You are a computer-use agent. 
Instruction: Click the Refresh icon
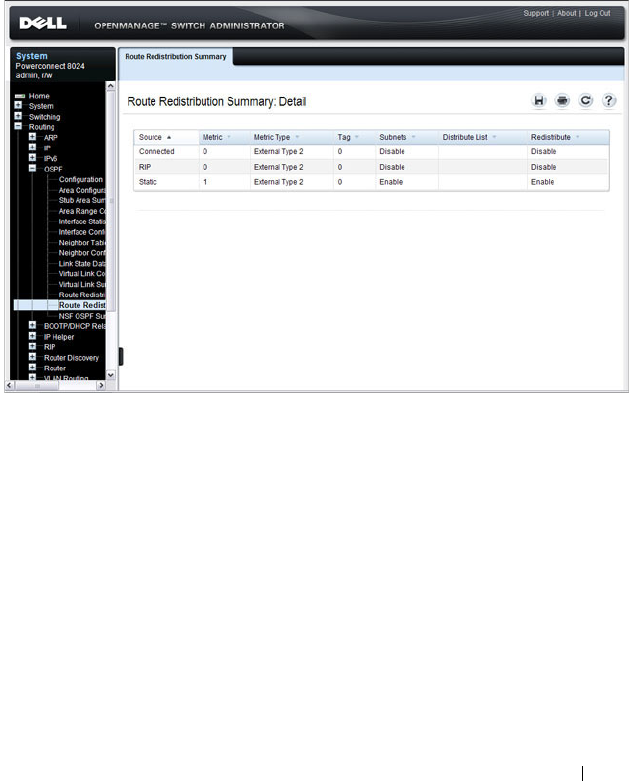[x=585, y=101]
